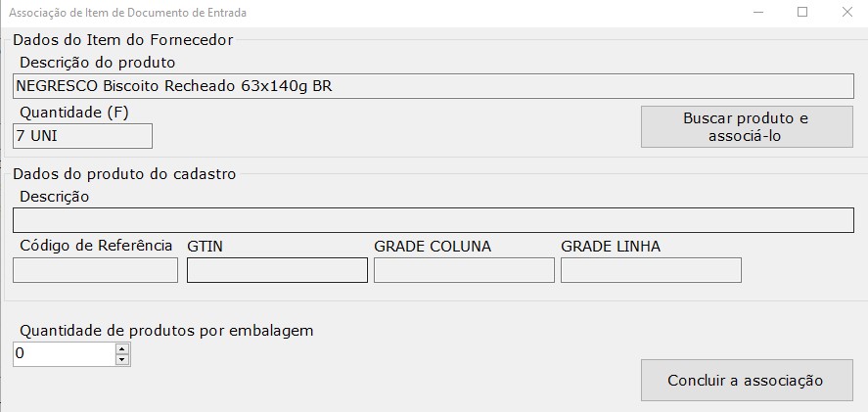Click the Dados do Item do Fornecedor heading
Viewport: 868px width, 412px height.
(122, 40)
